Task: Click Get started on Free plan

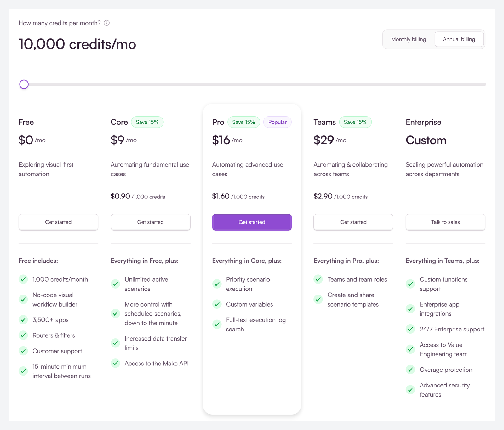Action: 58,222
